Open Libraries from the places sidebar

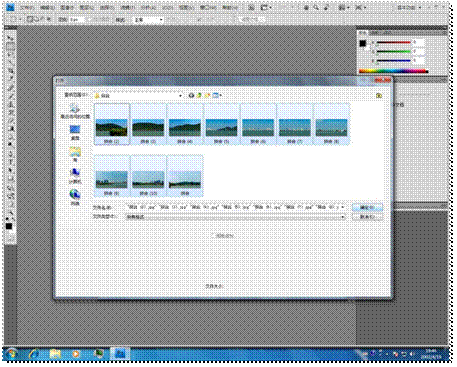pyautogui.click(x=75, y=154)
